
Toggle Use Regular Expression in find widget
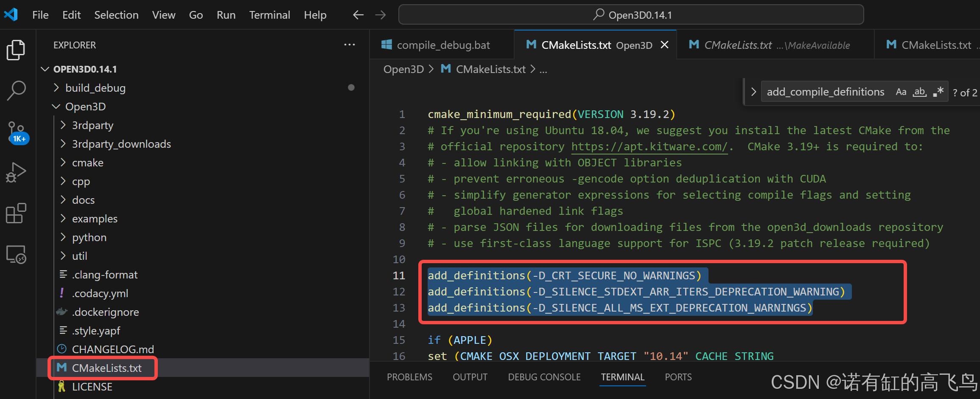(x=938, y=92)
